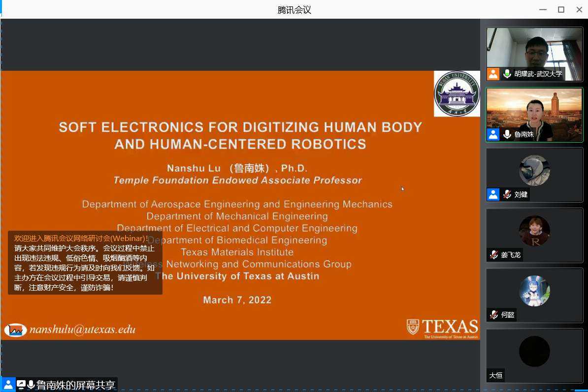Select 大恒's black avatar tile

click(534, 351)
